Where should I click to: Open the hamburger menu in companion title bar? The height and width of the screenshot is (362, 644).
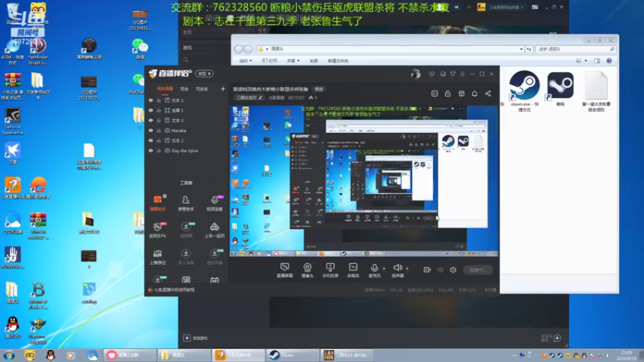tap(462, 74)
